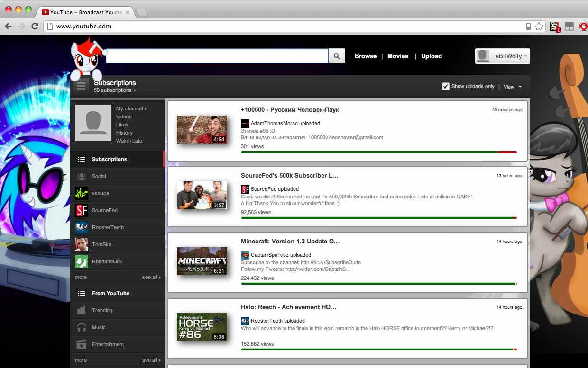The image size is (588, 368).
Task: Open the aBitWolfy account dropdown
Action: 503,56
